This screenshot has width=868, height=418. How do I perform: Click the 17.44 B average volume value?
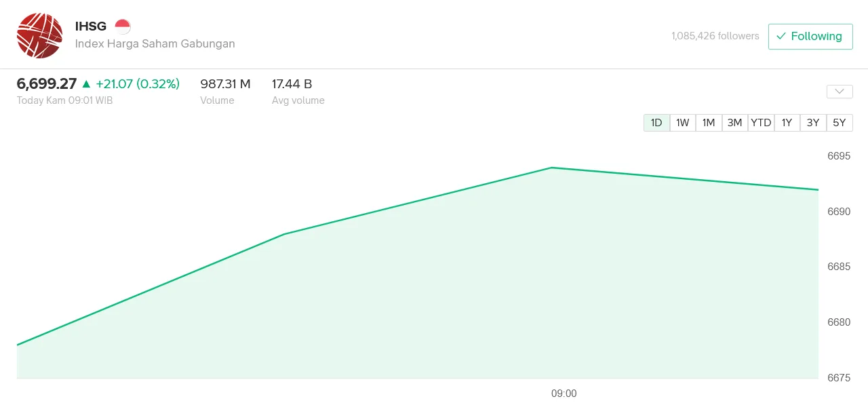(x=292, y=84)
